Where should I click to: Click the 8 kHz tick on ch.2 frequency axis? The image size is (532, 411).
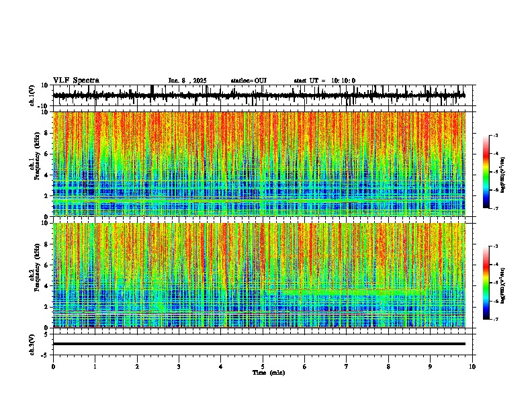point(47,244)
